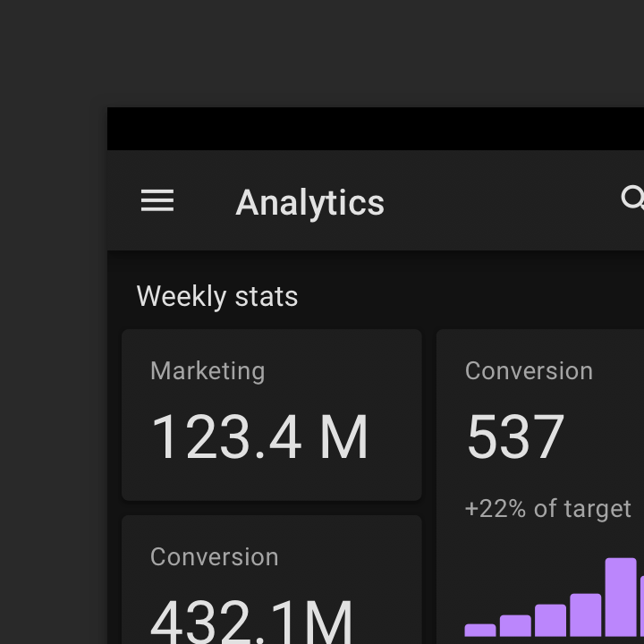This screenshot has width=644, height=644.
Task: Open the hamburger navigation menu
Action: [x=157, y=201]
